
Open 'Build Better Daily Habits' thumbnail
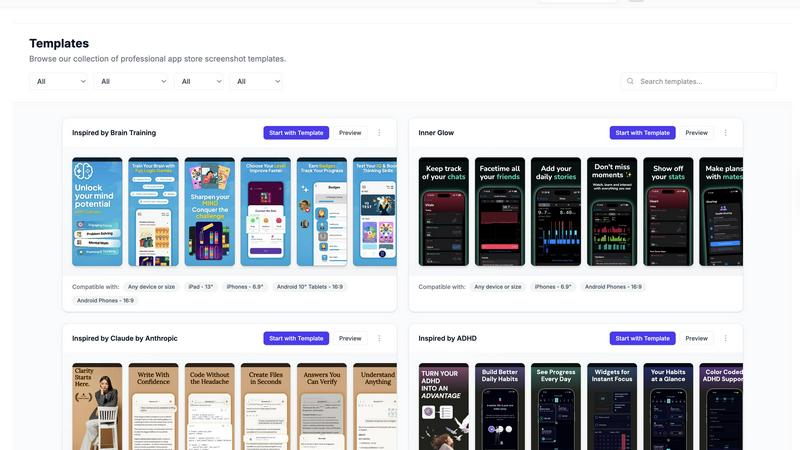[x=499, y=407]
